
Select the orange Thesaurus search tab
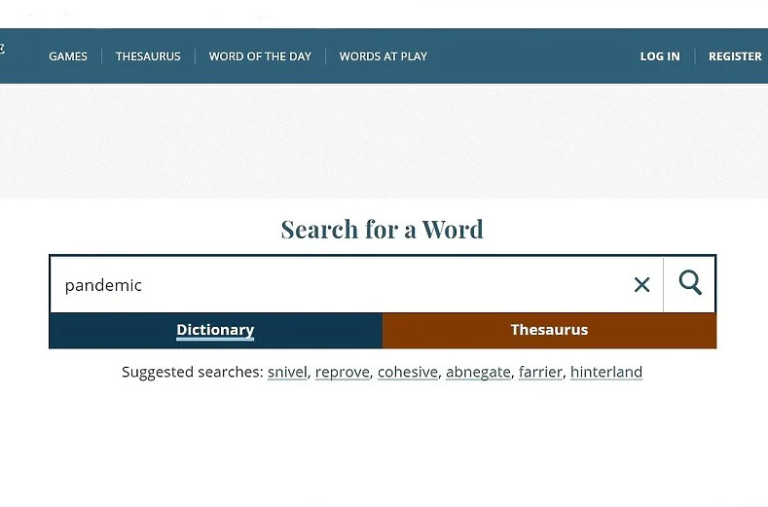tap(549, 330)
